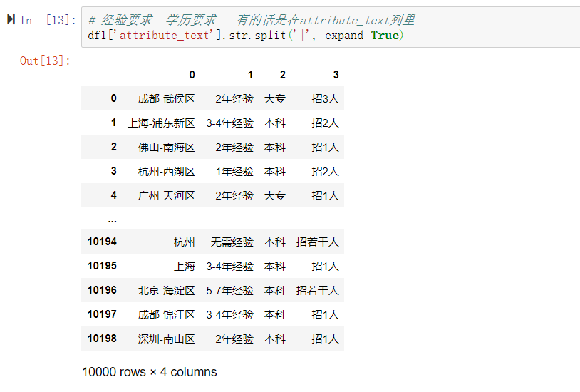
Task: Click row index 10196
Action: coord(102,290)
